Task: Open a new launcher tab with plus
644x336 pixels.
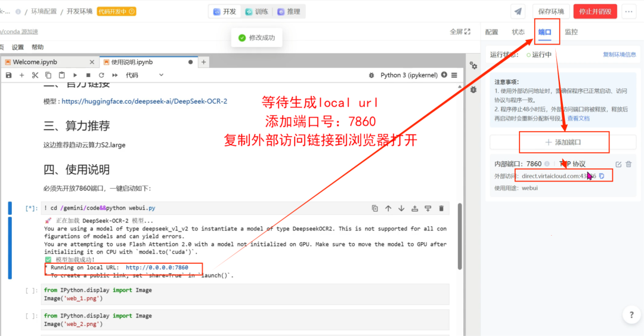Action: coord(204,62)
